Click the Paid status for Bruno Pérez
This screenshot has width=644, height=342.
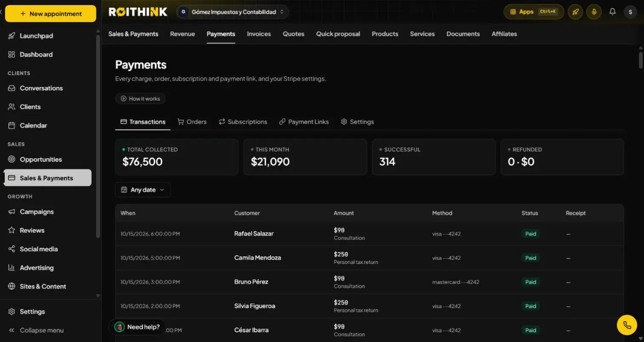click(x=531, y=282)
